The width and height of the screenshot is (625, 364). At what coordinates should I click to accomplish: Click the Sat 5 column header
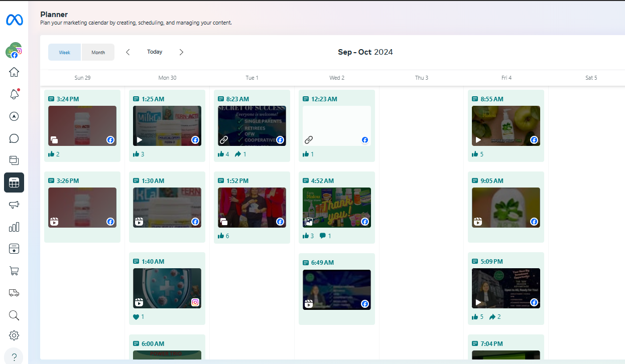[x=591, y=78]
